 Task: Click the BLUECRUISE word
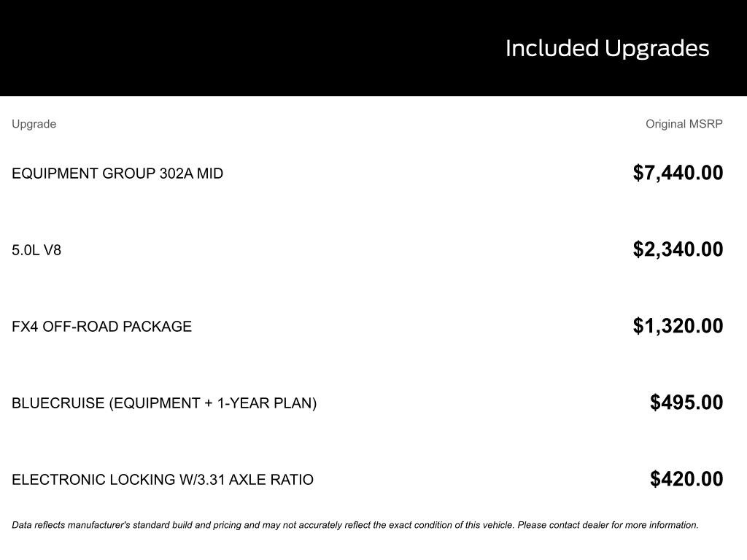coord(58,403)
